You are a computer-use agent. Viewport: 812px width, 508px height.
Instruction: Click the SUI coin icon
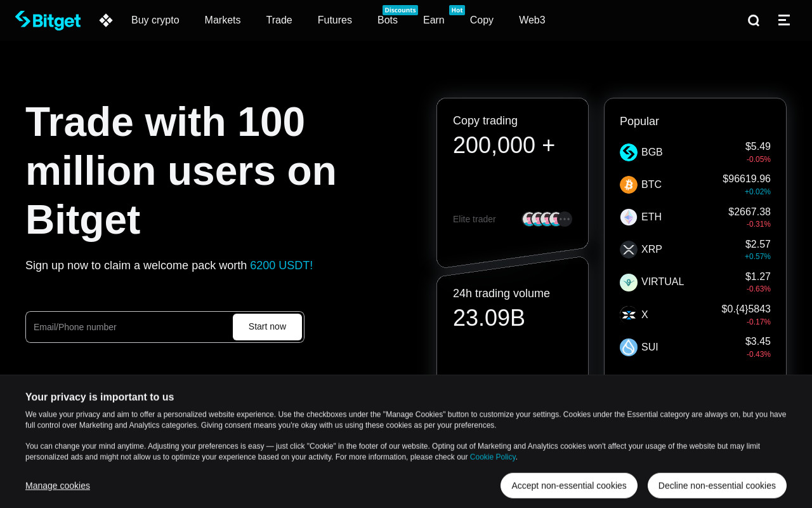[629, 347]
